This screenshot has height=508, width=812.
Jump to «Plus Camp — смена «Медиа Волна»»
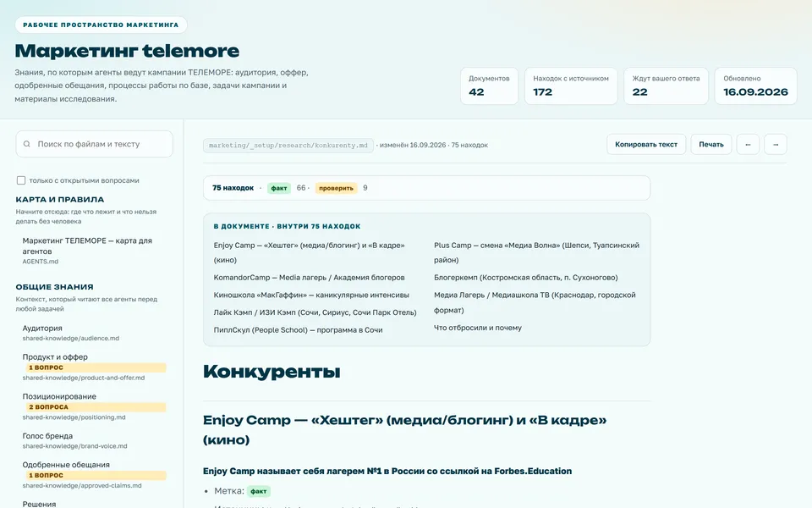pyautogui.click(x=536, y=252)
